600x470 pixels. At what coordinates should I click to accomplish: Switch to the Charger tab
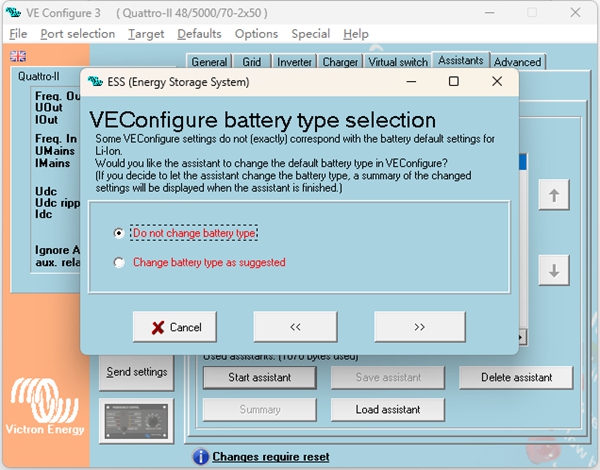(x=340, y=62)
